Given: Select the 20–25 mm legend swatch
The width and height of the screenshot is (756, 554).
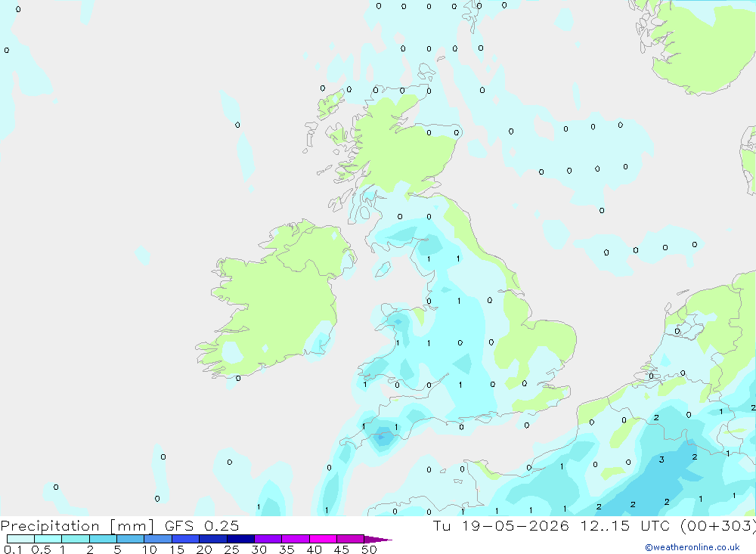Looking at the screenshot, I should 213,539.
